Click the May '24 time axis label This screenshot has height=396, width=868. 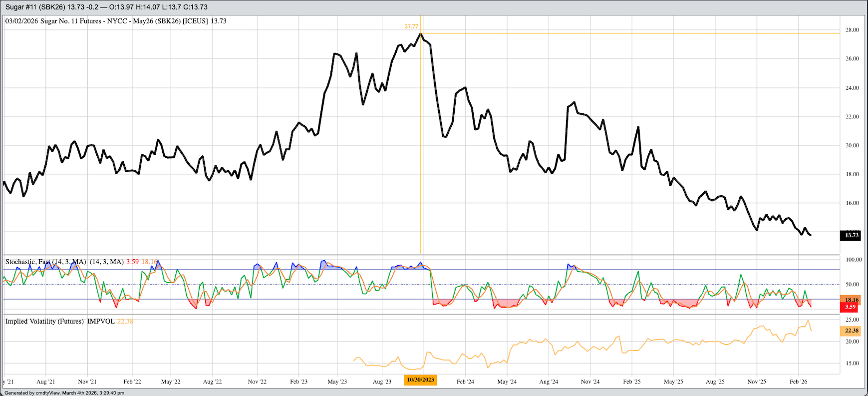[x=507, y=382]
